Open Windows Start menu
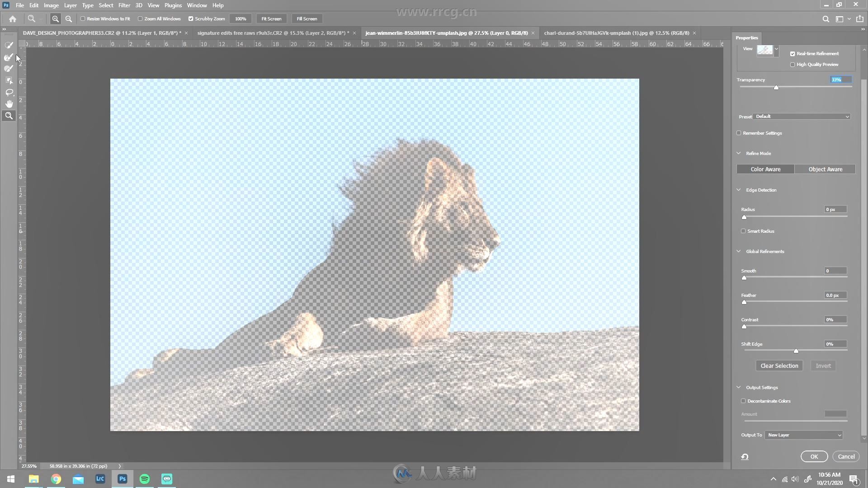This screenshot has width=868, height=488. [x=11, y=479]
